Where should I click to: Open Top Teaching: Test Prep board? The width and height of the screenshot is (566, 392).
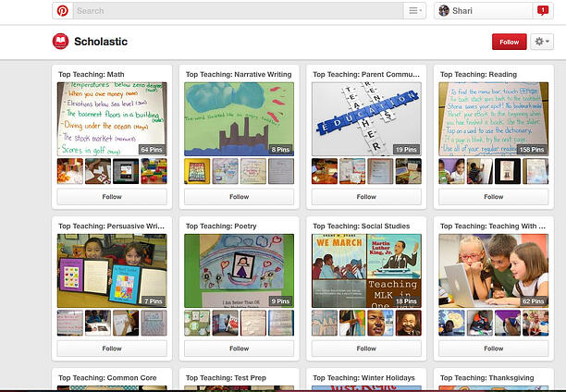tap(226, 378)
